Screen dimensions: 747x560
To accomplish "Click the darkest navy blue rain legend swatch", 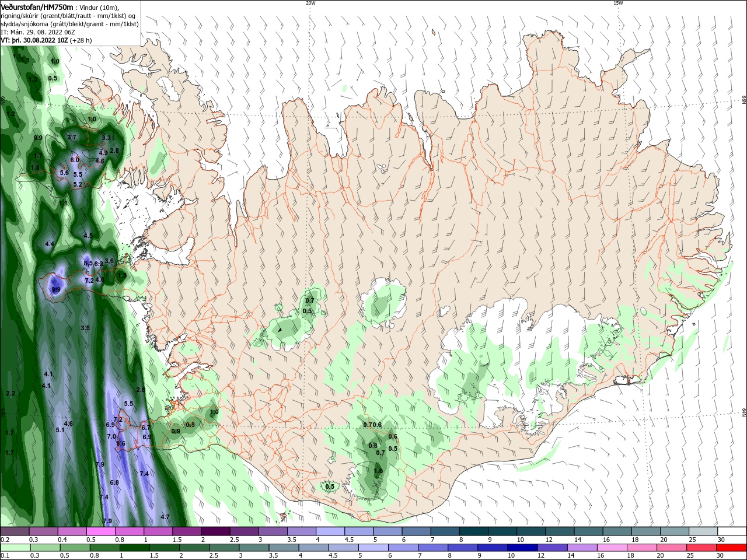I will click(x=522, y=548).
